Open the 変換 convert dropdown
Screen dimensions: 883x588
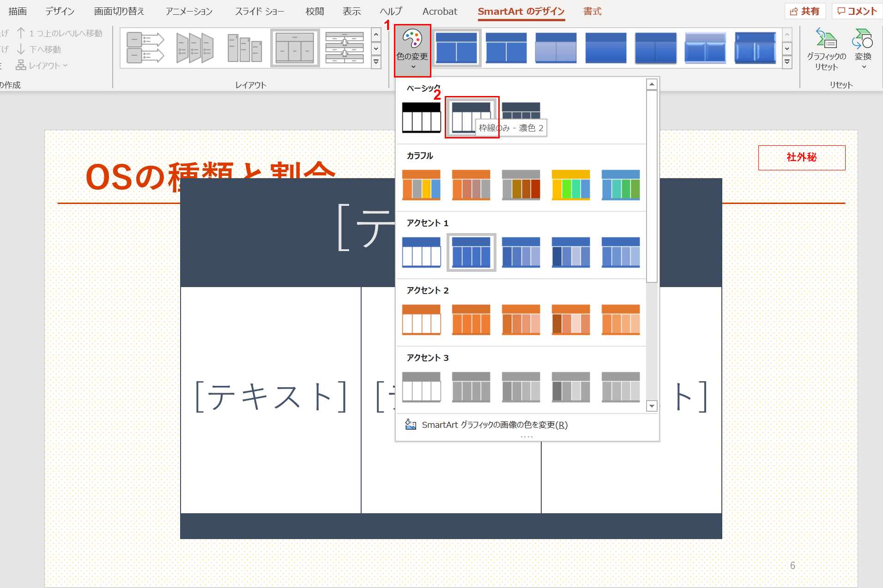click(x=863, y=49)
